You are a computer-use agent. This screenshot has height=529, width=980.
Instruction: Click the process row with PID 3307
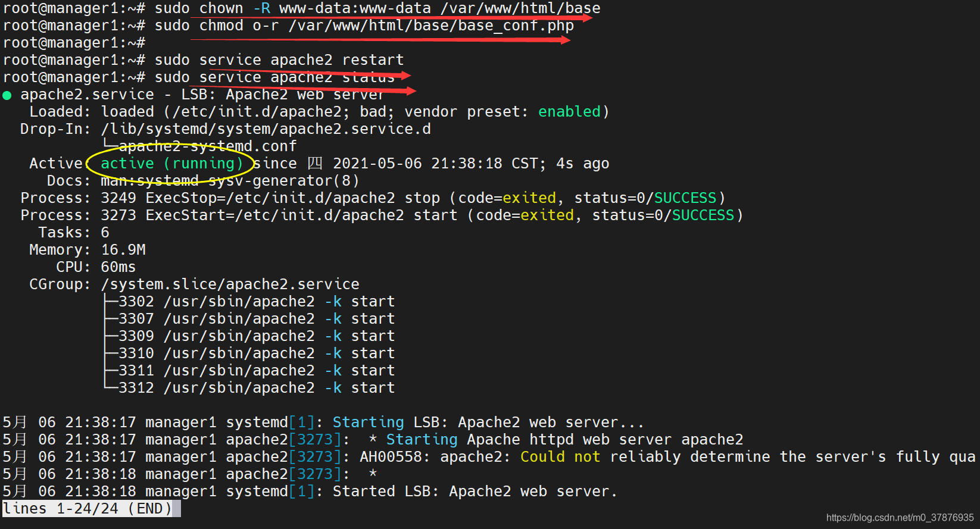point(249,319)
